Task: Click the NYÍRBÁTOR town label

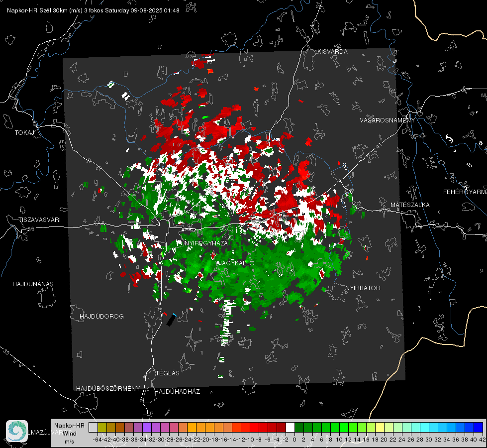Action: click(x=363, y=288)
